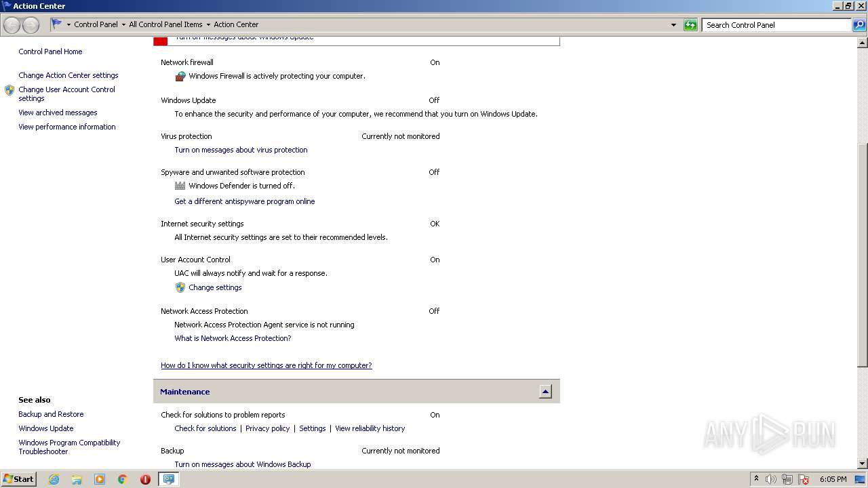This screenshot has height=488, width=868.
Task: Click the taskbar clock showing 6:05 PM
Action: [833, 479]
